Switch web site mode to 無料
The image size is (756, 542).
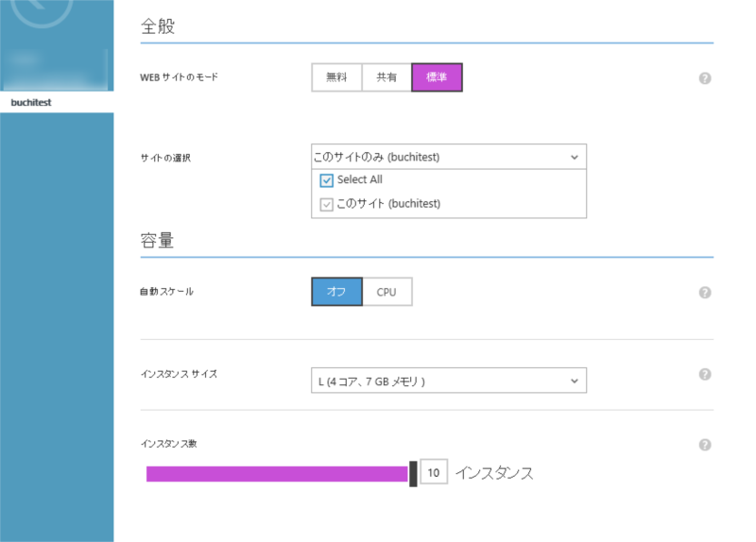(336, 77)
